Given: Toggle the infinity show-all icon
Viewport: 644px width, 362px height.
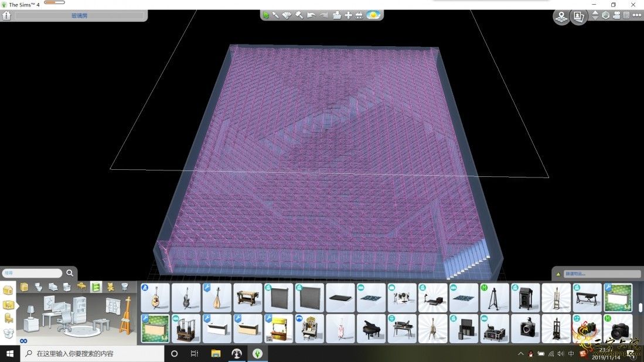Looking at the screenshot, I should pos(23,341).
